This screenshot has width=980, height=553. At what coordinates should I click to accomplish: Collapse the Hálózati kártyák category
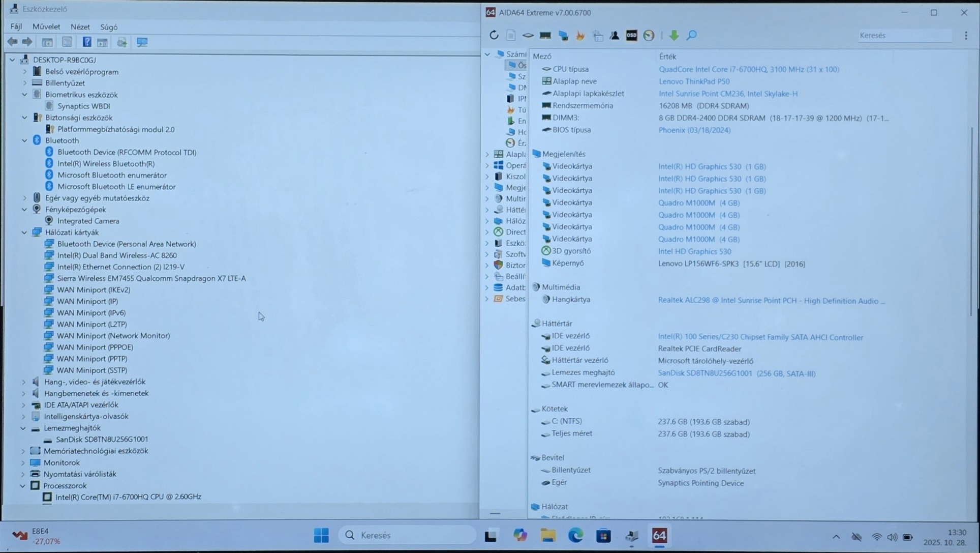coord(24,232)
